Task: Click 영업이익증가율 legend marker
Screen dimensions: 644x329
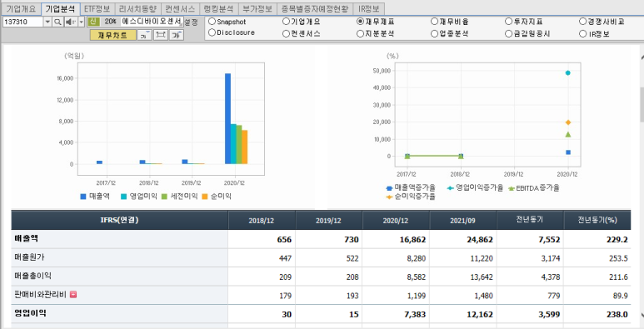Action: pyautogui.click(x=451, y=188)
